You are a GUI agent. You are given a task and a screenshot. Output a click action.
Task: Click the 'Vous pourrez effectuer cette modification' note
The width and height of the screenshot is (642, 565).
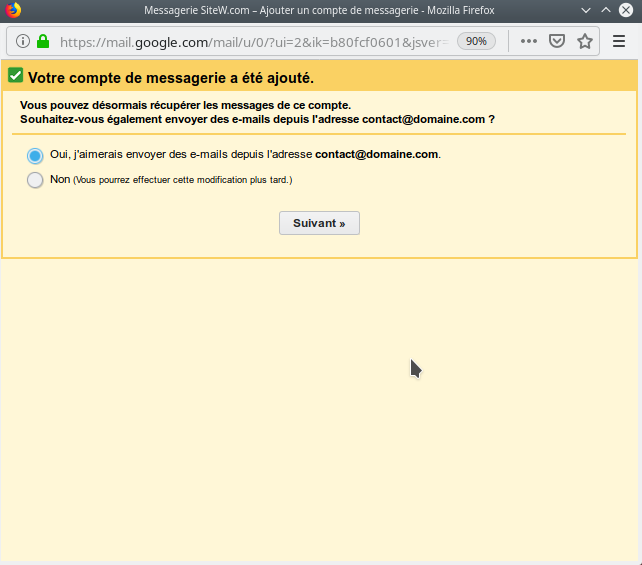(183, 180)
